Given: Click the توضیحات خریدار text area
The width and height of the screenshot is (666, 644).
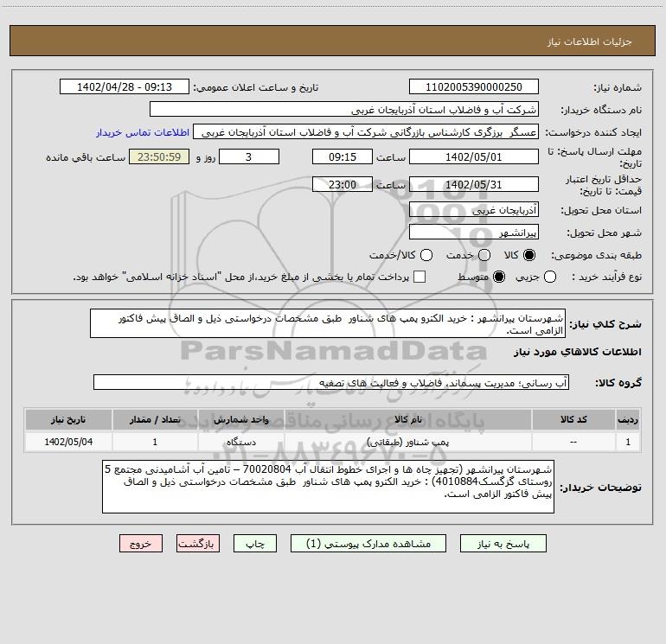Looking at the screenshot, I should coord(329,487).
